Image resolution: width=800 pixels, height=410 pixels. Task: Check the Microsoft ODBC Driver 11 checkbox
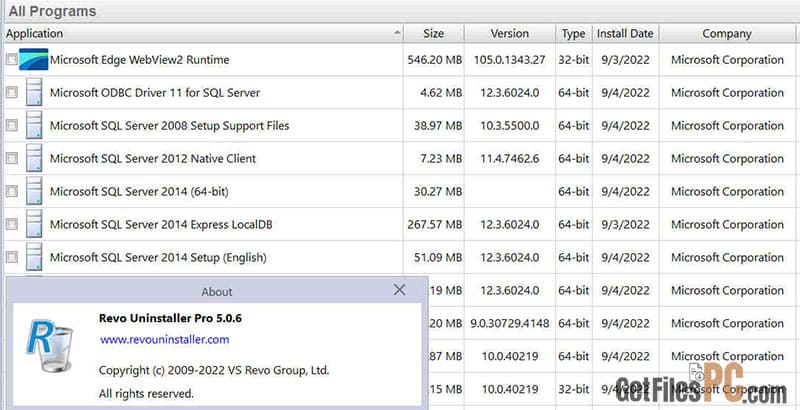(x=12, y=92)
